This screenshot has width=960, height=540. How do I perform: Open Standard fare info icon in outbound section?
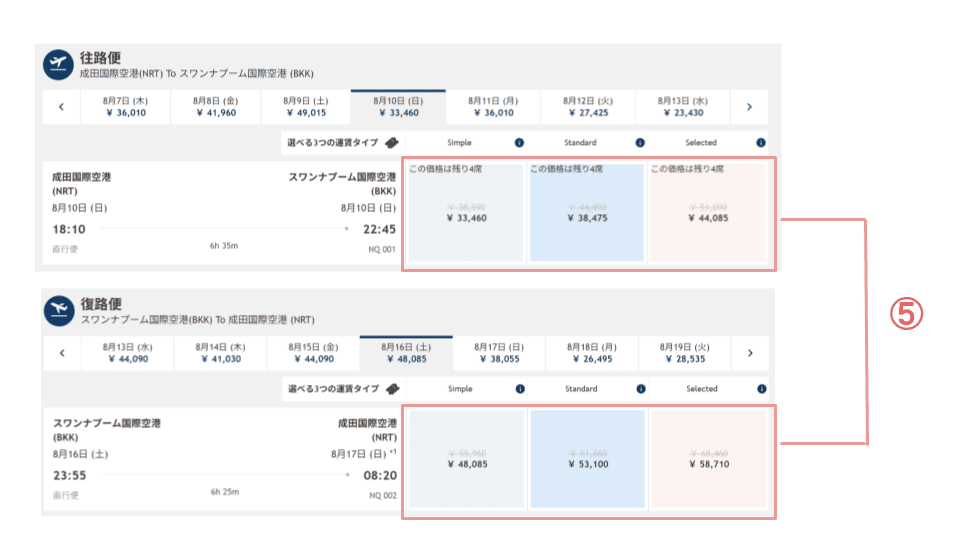pyautogui.click(x=640, y=143)
